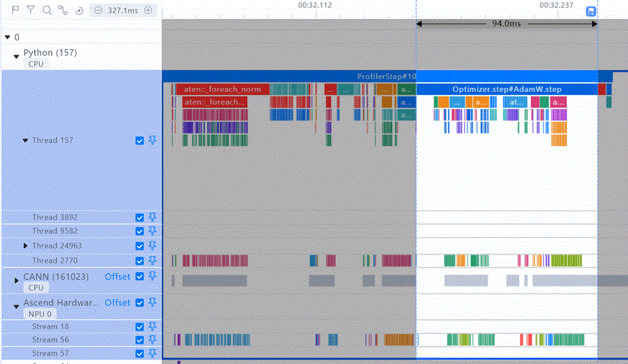This screenshot has width=628, height=364.
Task: Click the Offset link for Ascend Hardware
Action: coord(118,303)
